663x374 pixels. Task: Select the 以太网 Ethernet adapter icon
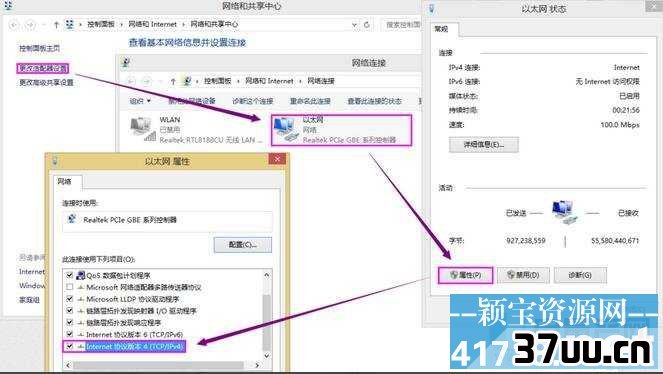286,129
